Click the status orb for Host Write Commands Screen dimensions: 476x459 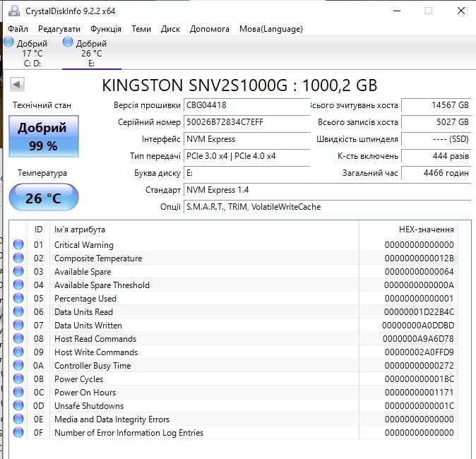18,352
